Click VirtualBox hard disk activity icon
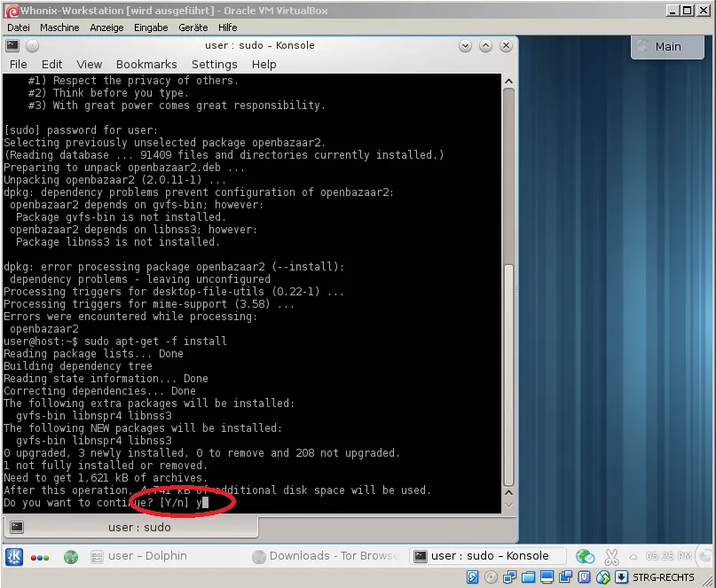The height and width of the screenshot is (588, 716). (x=472, y=577)
